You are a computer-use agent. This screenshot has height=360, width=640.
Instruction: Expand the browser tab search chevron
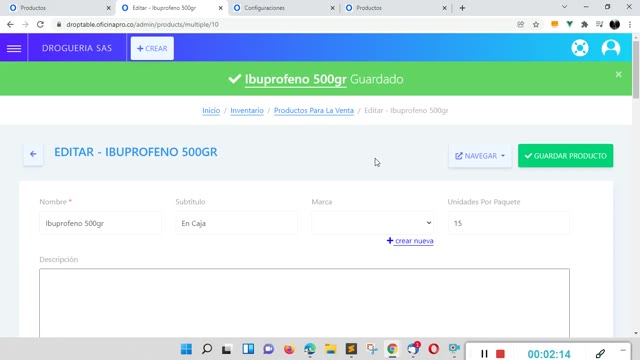564,7
